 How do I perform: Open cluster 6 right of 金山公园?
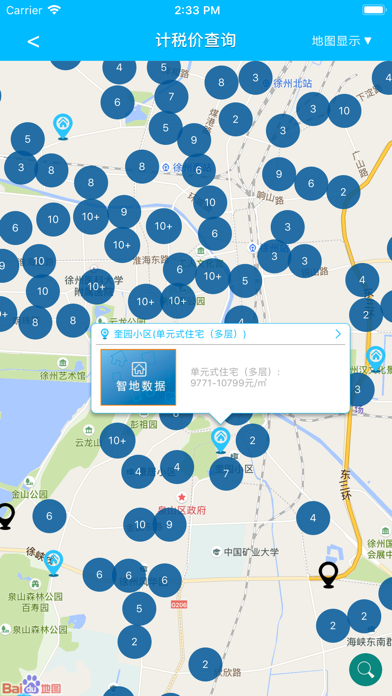(x=49, y=516)
